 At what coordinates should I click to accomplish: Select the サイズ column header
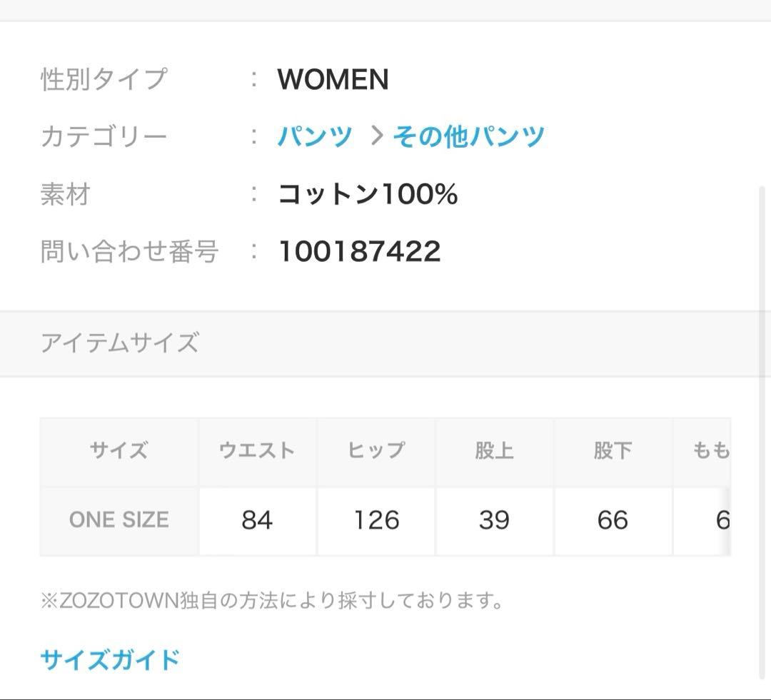coord(119,451)
